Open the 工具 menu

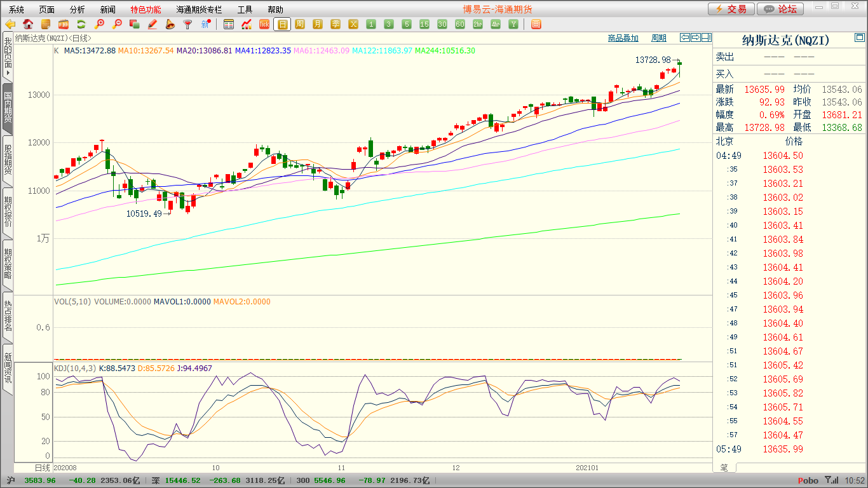[x=245, y=10]
